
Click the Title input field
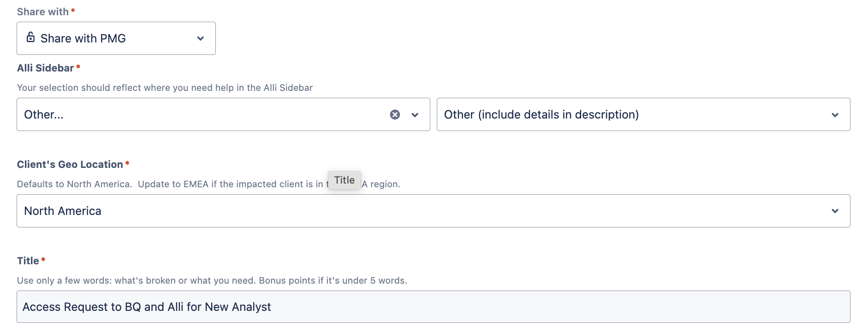433,306
